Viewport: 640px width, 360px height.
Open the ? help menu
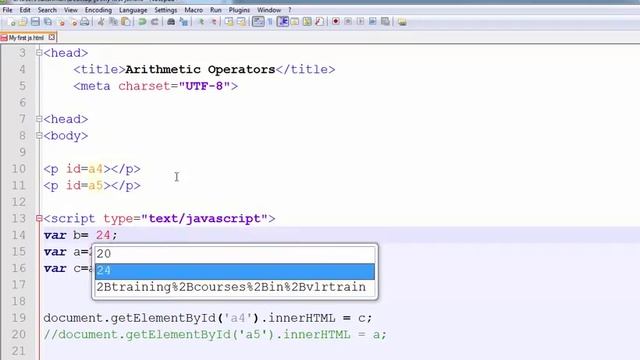pos(290,10)
